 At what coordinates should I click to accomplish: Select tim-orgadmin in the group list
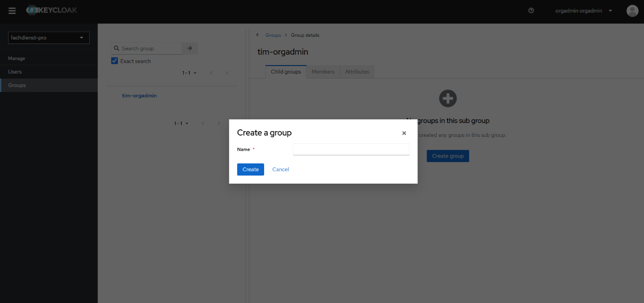pos(139,96)
